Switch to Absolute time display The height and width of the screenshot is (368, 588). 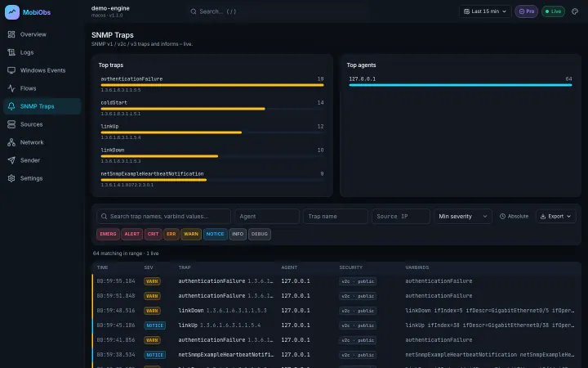[x=514, y=216]
